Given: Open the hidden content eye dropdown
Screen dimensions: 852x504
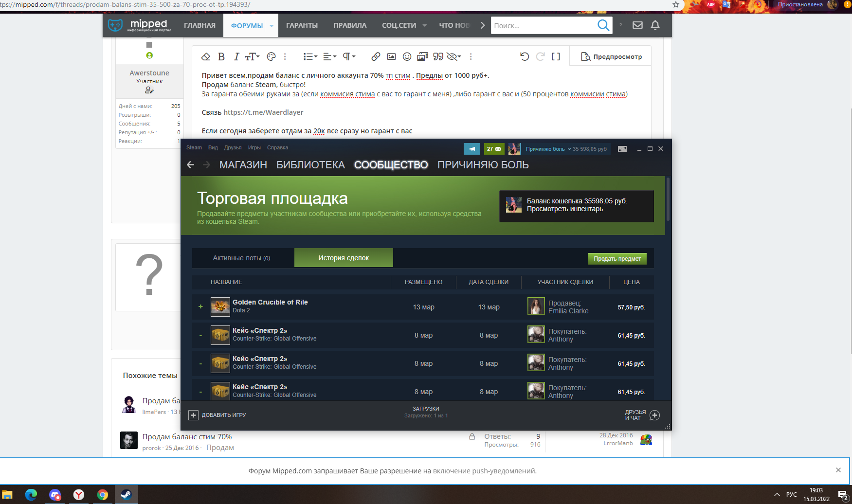Looking at the screenshot, I should (x=453, y=57).
